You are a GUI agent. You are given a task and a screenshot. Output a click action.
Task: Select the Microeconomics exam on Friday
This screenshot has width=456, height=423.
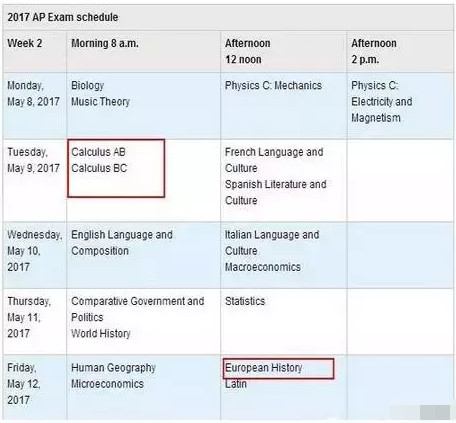point(107,384)
